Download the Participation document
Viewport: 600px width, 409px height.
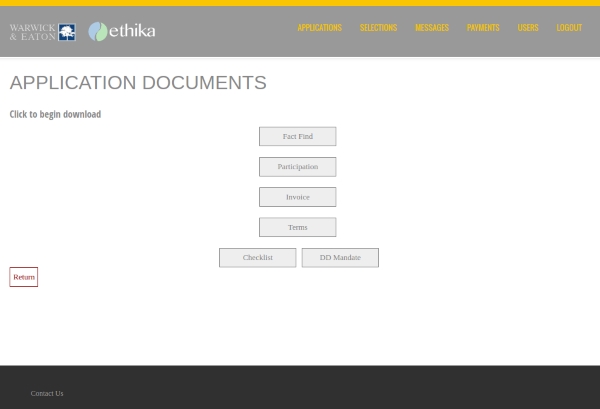coord(298,167)
